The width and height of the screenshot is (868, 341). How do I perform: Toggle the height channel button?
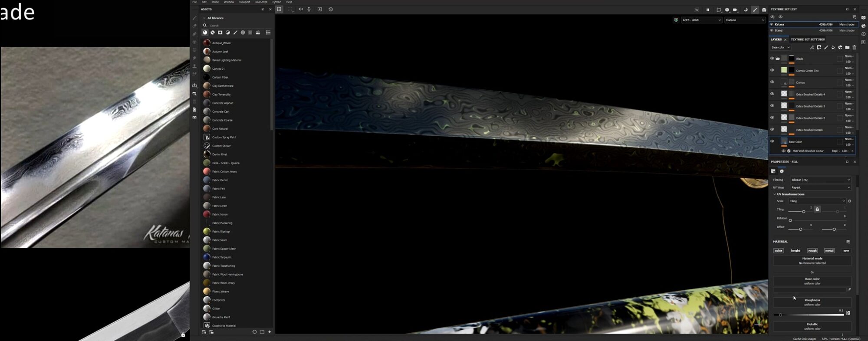pyautogui.click(x=796, y=251)
